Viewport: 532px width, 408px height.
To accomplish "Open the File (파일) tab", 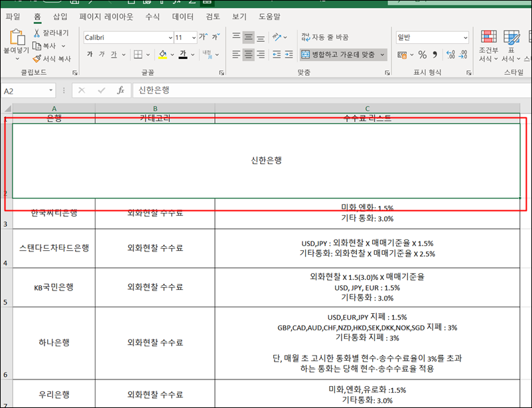I will (13, 17).
